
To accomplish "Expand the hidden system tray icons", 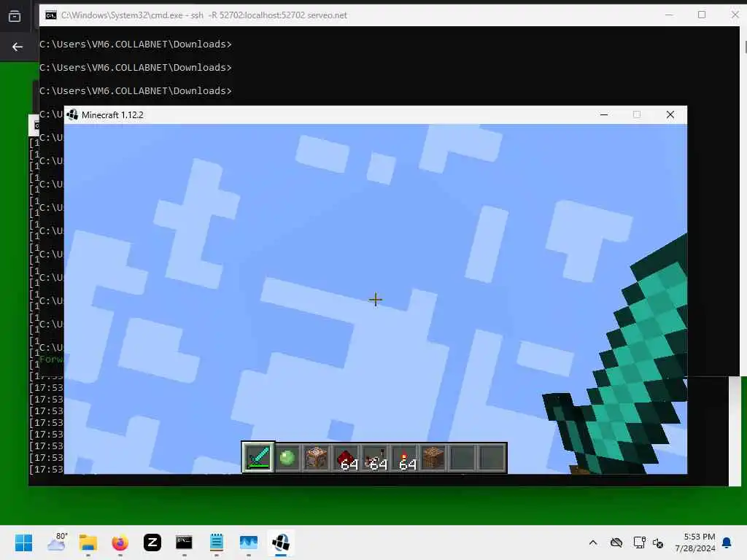I will pyautogui.click(x=592, y=542).
